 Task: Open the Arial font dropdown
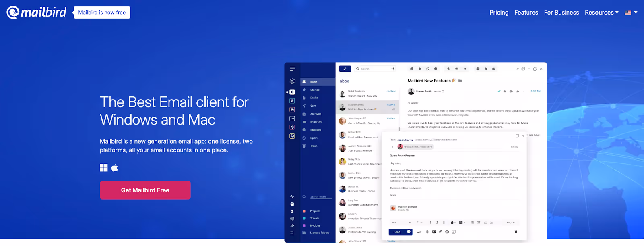pos(401,223)
